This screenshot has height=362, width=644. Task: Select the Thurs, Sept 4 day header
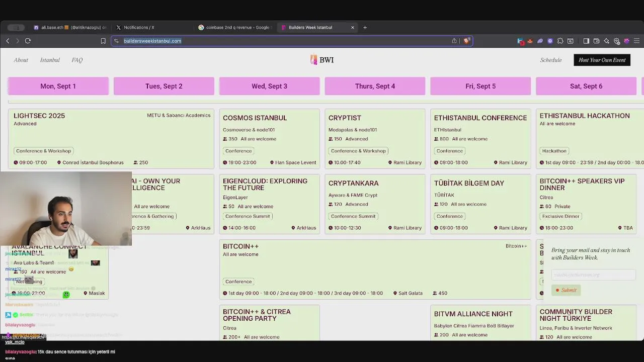click(x=375, y=86)
